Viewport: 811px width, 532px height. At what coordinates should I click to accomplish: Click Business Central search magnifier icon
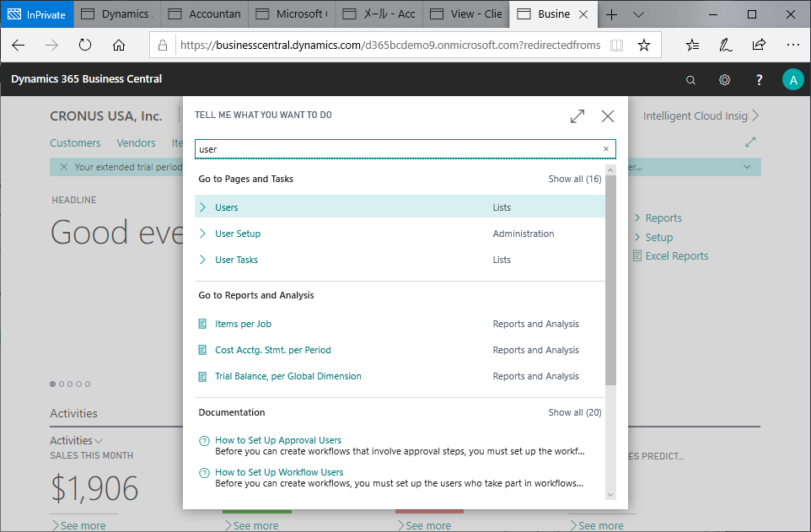tap(690, 80)
